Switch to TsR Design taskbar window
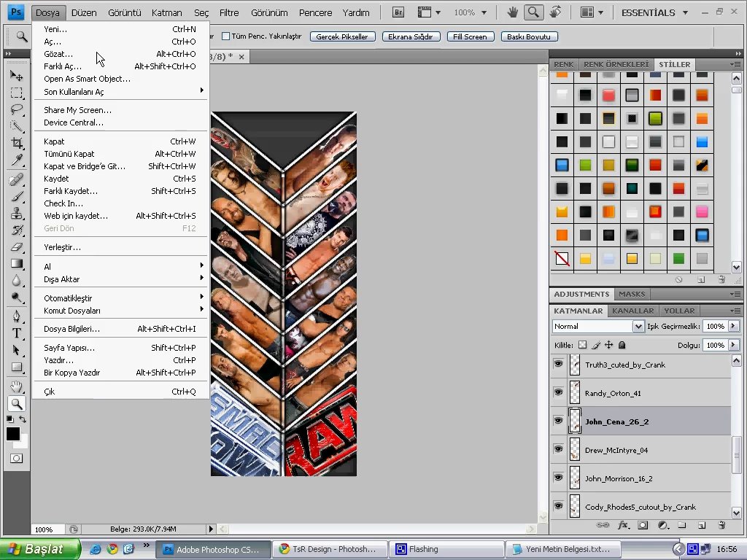 [330, 549]
